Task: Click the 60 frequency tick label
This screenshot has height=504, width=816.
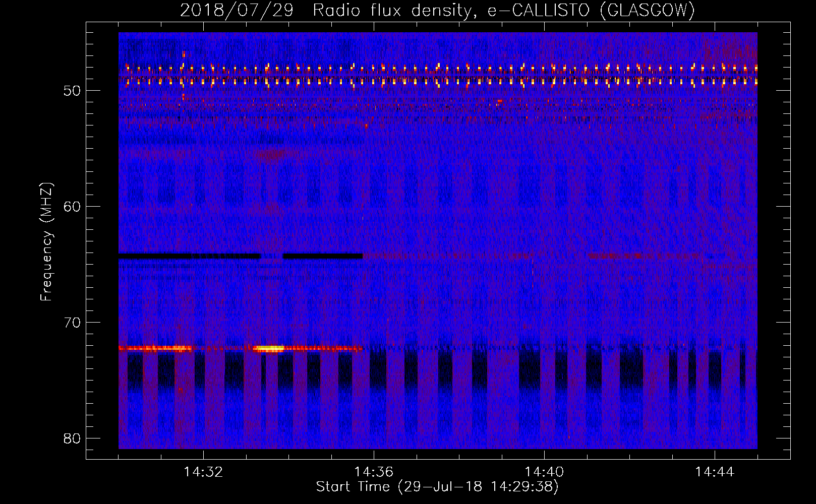Action: point(72,207)
